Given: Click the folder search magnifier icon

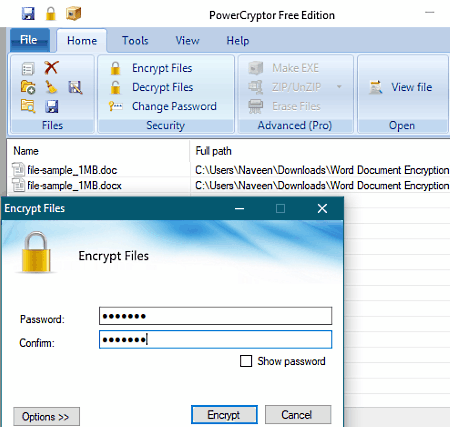Looking at the screenshot, I should [28, 106].
